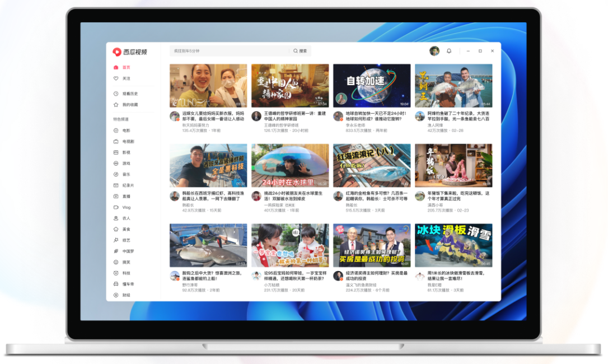Open the notification bell
Screen dimensions: 608x364
point(449,51)
